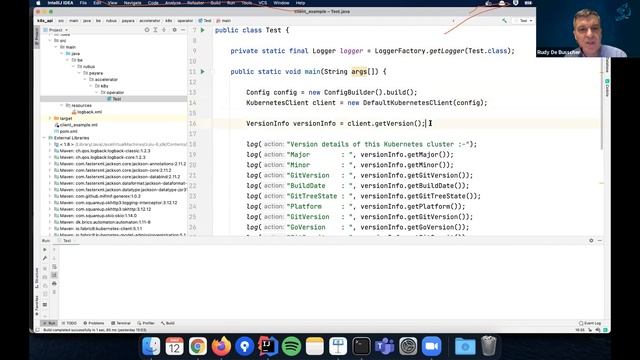Open Project view dropdown in panel header

(56, 30)
